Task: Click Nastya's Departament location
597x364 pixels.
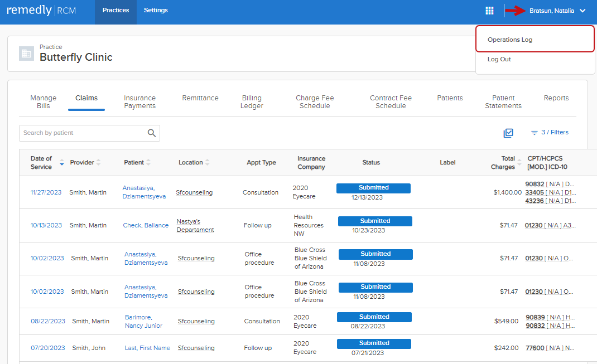Action: (x=195, y=226)
